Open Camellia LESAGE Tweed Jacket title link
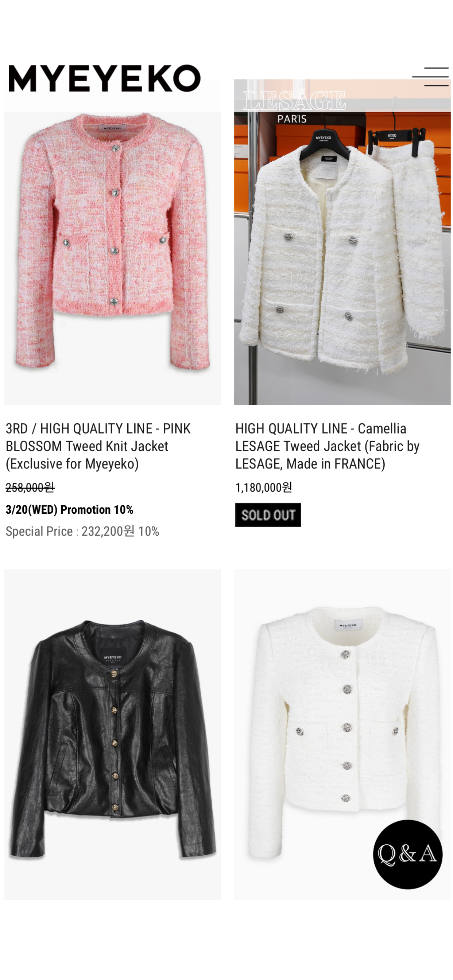This screenshot has height=980, width=453. click(328, 446)
